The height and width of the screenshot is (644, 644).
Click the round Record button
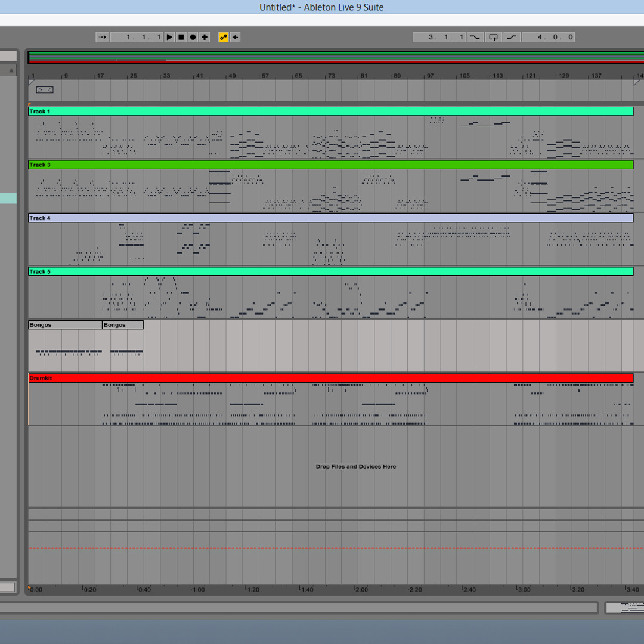[193, 37]
